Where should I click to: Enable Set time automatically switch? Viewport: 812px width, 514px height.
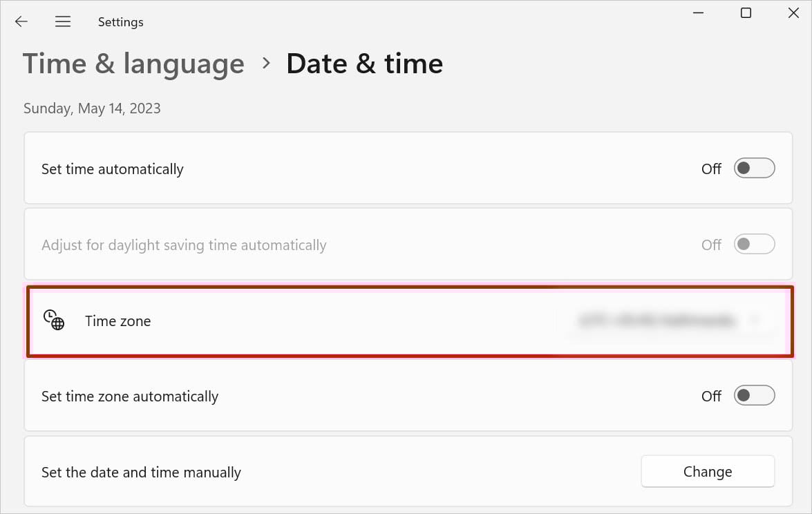point(754,169)
